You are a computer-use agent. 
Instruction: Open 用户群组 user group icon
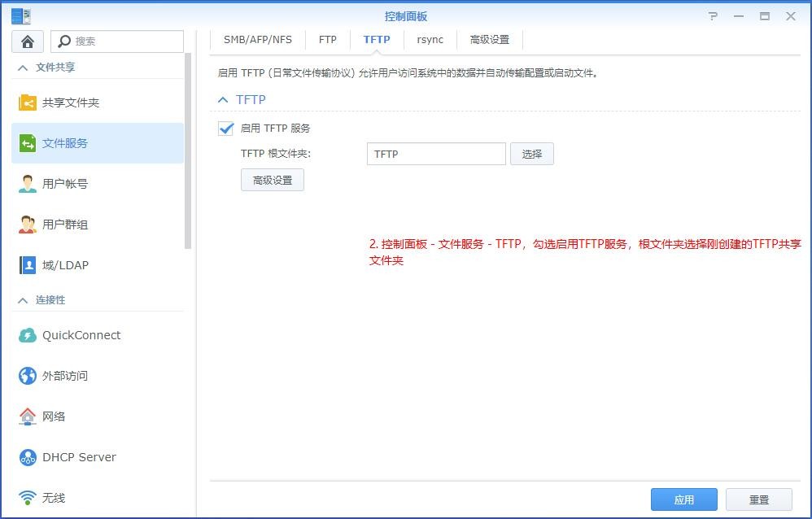[28, 225]
